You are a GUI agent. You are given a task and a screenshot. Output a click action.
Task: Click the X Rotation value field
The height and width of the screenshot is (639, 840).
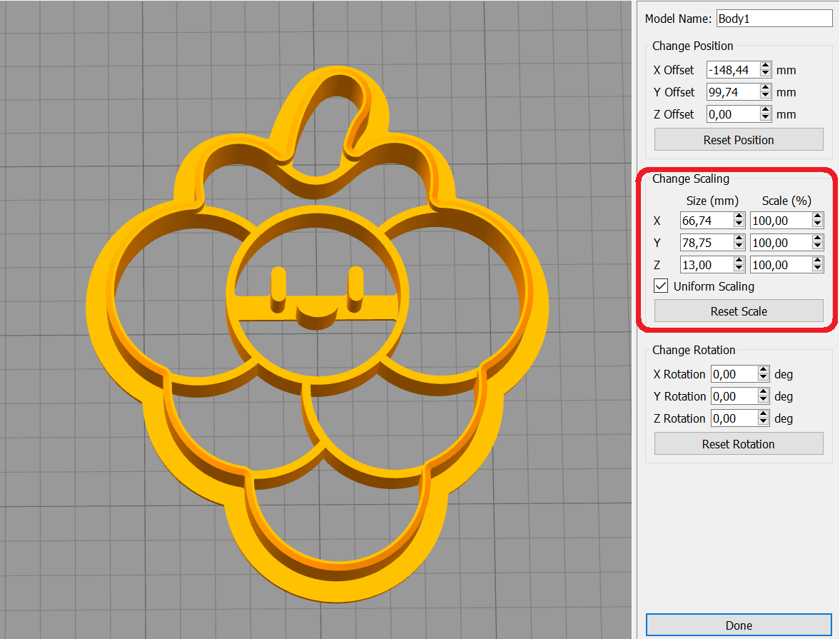734,373
